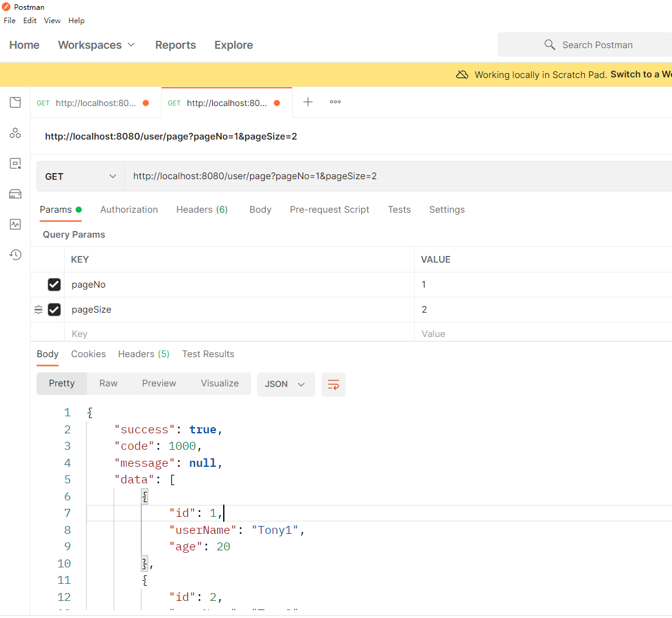
Task: Click the search magnifier icon
Action: point(549,44)
